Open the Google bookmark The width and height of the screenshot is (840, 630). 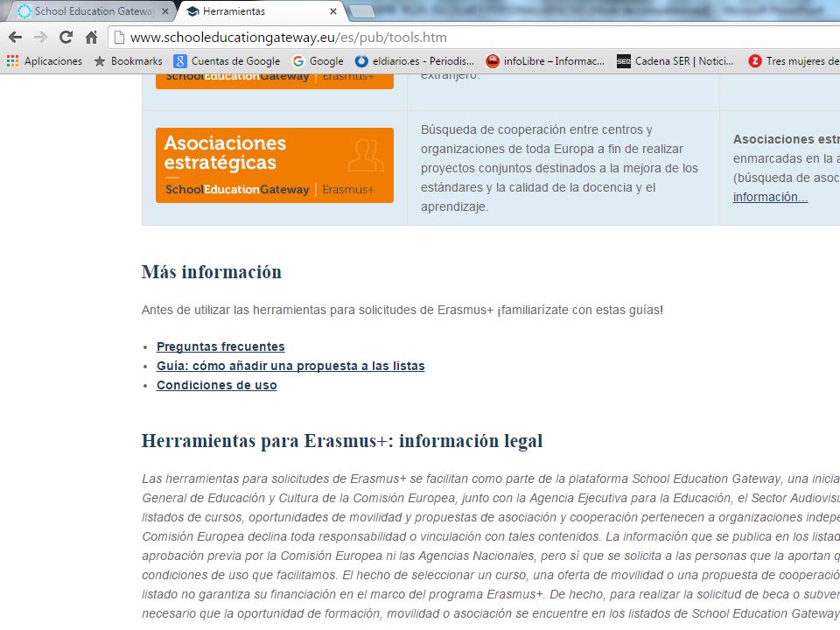[318, 61]
